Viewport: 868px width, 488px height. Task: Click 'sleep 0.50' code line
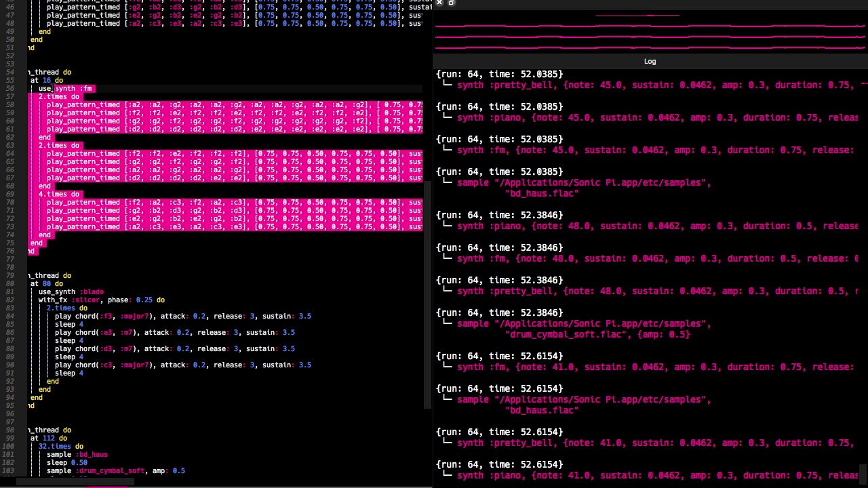click(x=67, y=462)
